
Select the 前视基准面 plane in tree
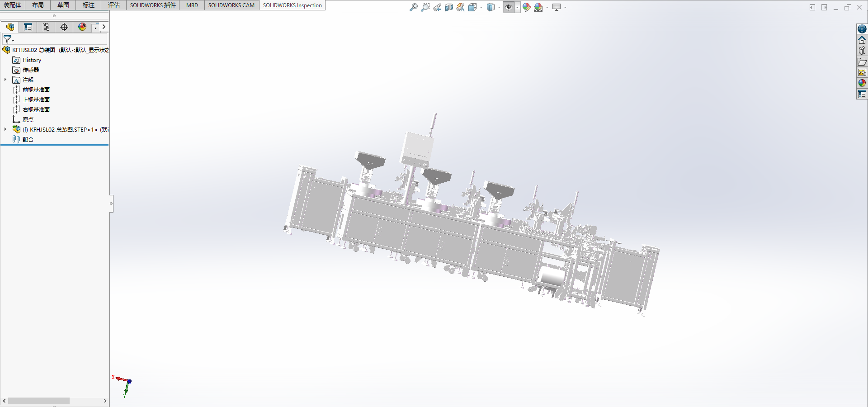[36, 90]
